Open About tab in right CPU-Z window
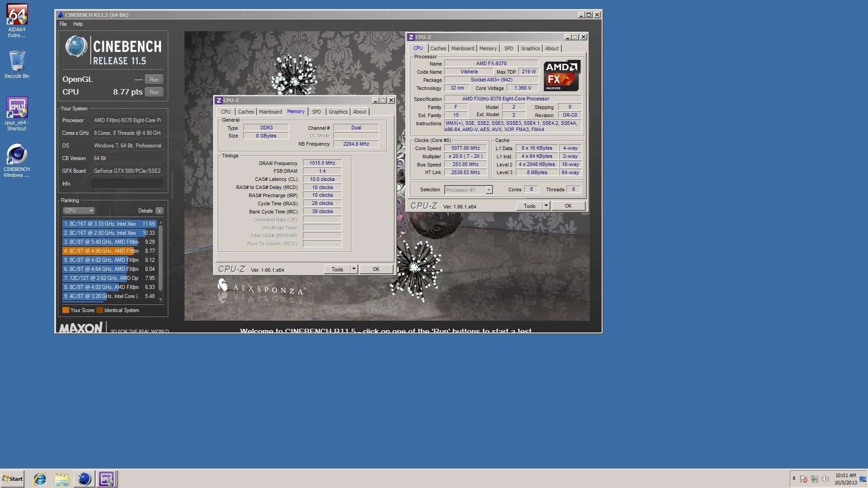 coord(552,48)
